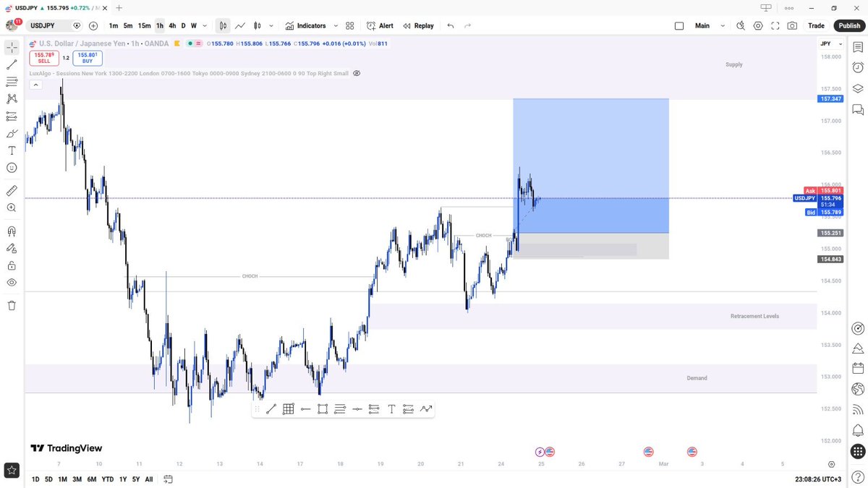Open the object tree layers panel

point(858,89)
